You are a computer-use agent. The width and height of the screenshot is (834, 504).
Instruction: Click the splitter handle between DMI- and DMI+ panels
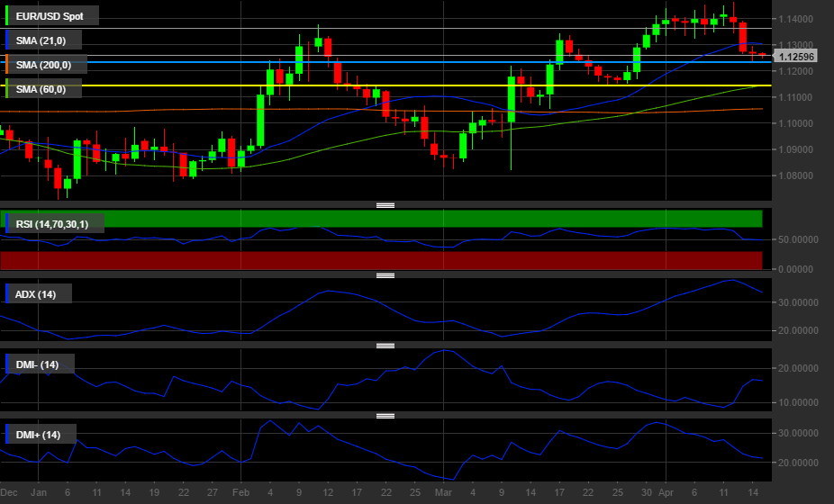coord(385,416)
